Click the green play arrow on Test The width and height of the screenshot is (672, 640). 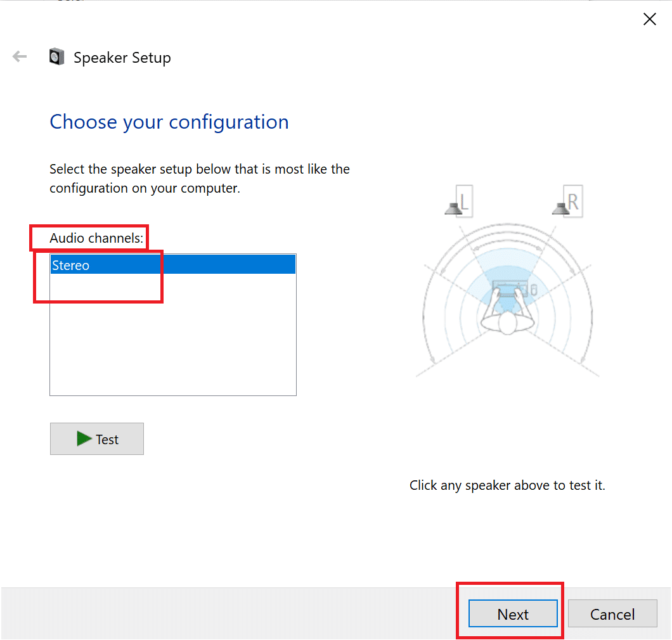point(84,438)
